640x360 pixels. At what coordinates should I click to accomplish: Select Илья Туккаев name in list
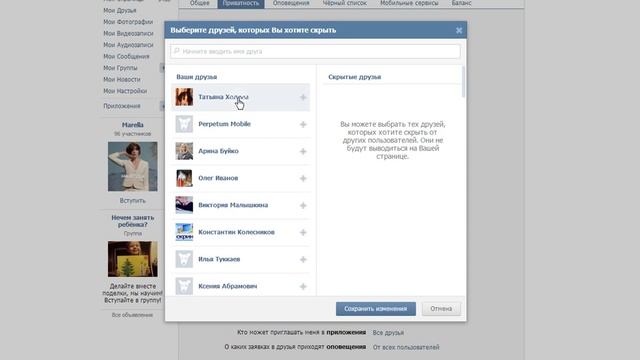point(219,259)
